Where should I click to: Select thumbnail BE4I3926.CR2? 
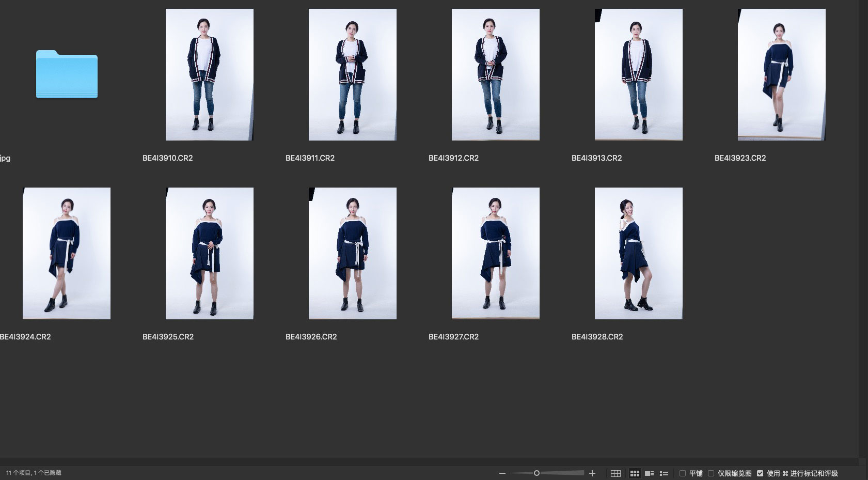click(x=352, y=253)
